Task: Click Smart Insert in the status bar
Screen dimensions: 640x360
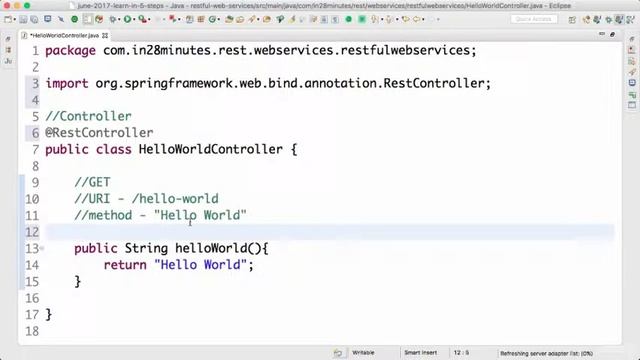Action: click(420, 353)
